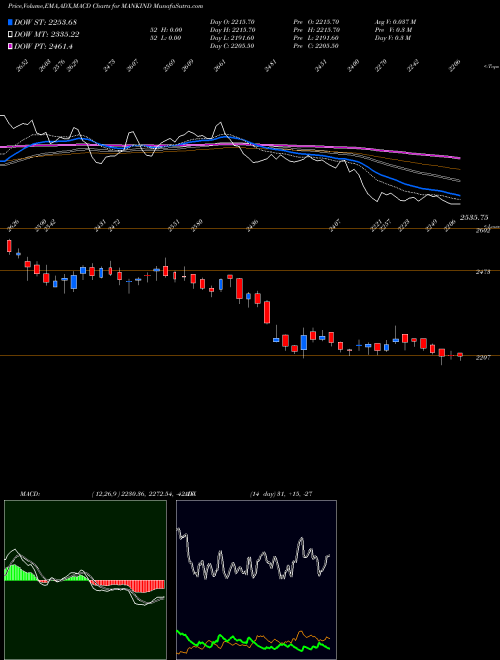Click the 'Day L: 2191.60' value
This screenshot has height=660, width=500.
(x=232, y=38)
